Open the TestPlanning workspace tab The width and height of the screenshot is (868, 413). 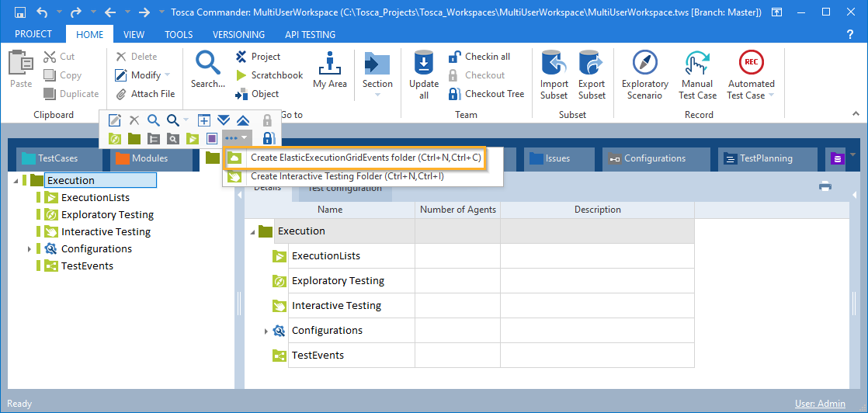(766, 158)
